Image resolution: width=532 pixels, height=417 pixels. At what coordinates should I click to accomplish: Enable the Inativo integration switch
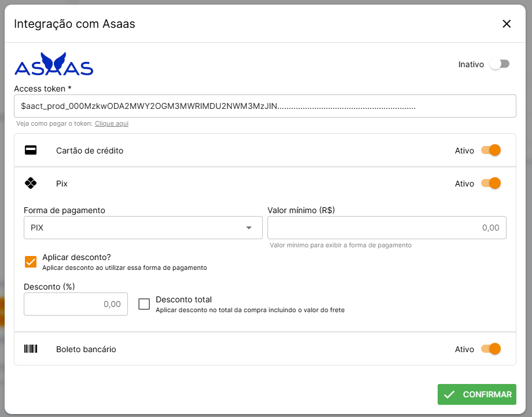pos(499,64)
